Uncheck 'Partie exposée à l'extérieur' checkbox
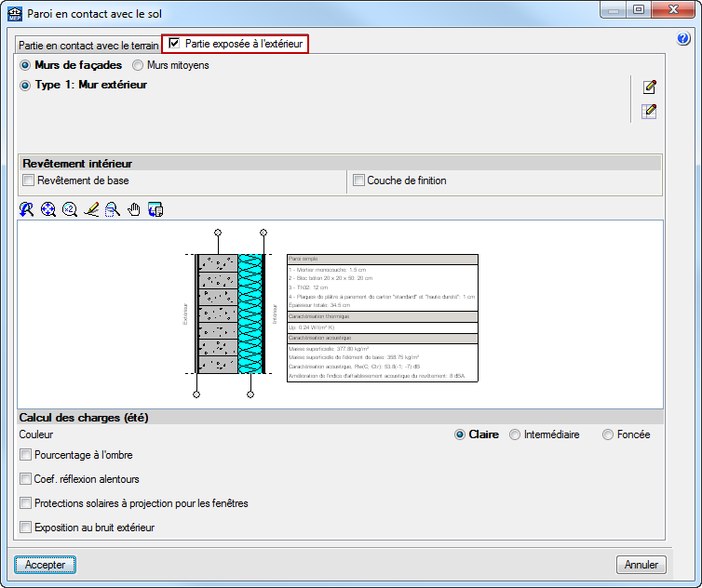The image size is (702, 588). [x=174, y=44]
